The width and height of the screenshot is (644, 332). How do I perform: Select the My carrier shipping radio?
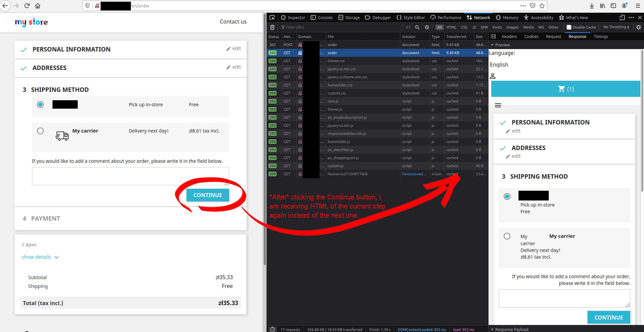click(40, 131)
